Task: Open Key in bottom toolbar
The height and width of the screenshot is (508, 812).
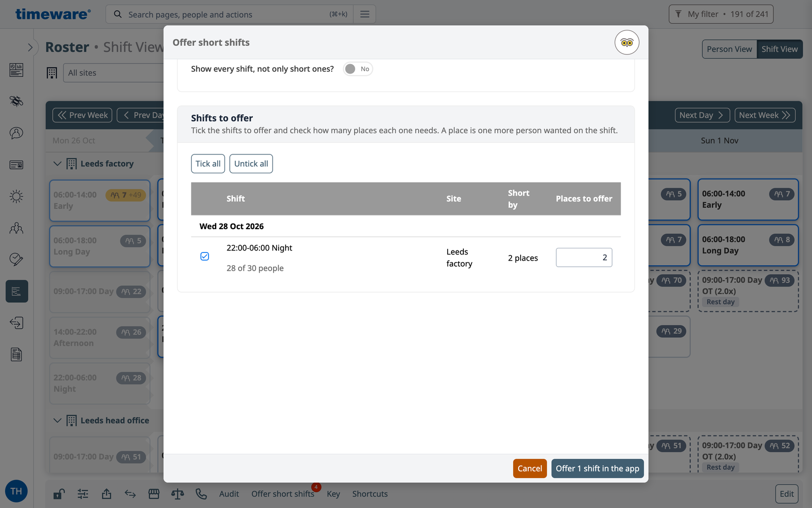Action: 333,494
